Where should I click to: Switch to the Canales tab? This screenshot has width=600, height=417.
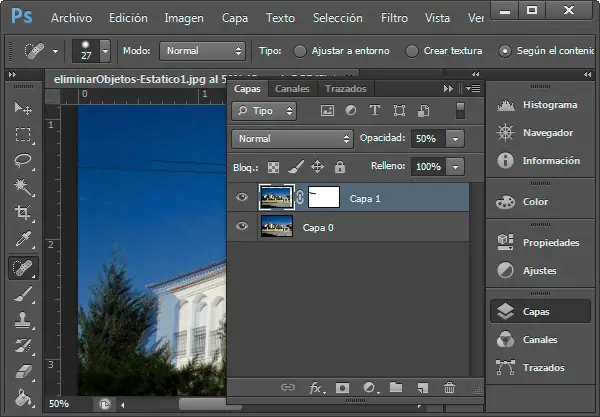(x=292, y=89)
